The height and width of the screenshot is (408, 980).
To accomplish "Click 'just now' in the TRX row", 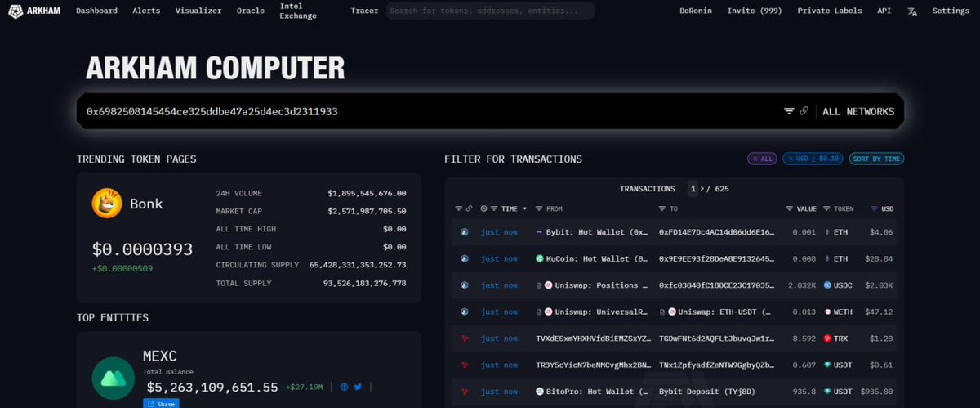I will (499, 339).
